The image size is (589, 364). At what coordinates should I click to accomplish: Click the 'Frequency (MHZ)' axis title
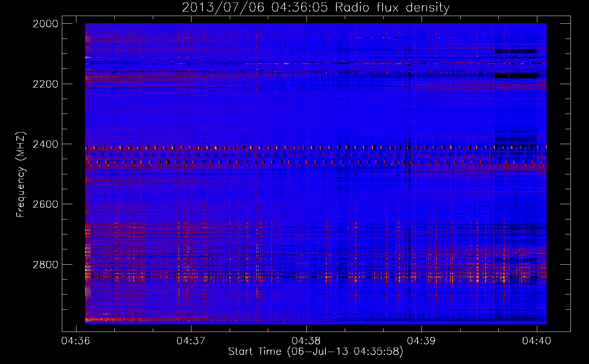click(21, 174)
